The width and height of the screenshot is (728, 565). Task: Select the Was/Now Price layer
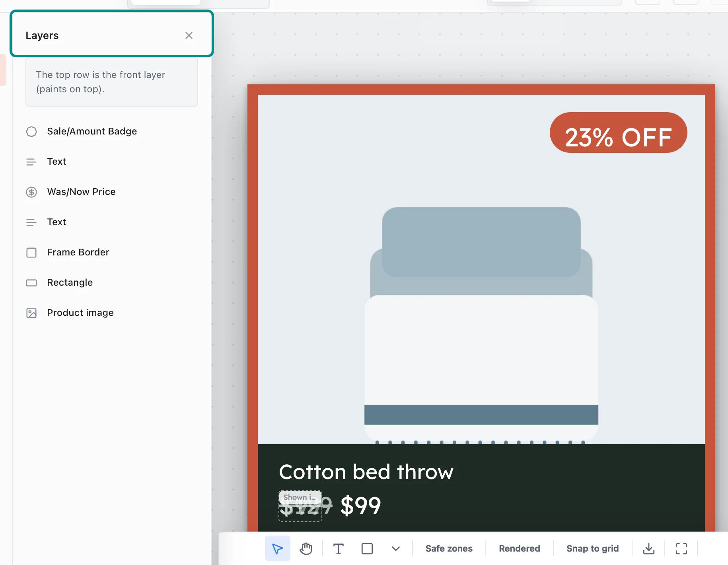[111, 192]
